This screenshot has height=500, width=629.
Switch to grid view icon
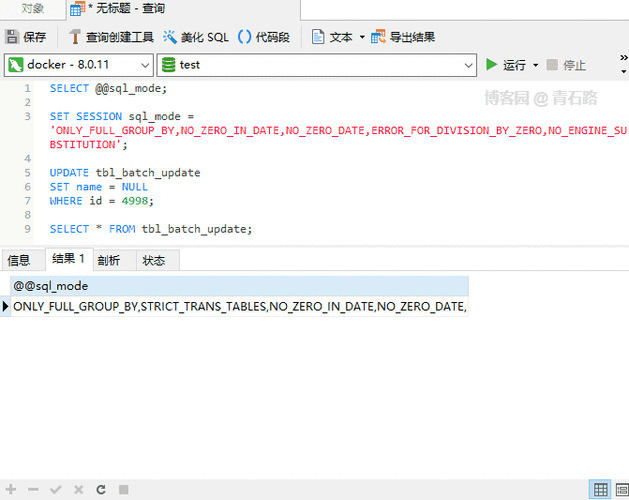pos(600,490)
